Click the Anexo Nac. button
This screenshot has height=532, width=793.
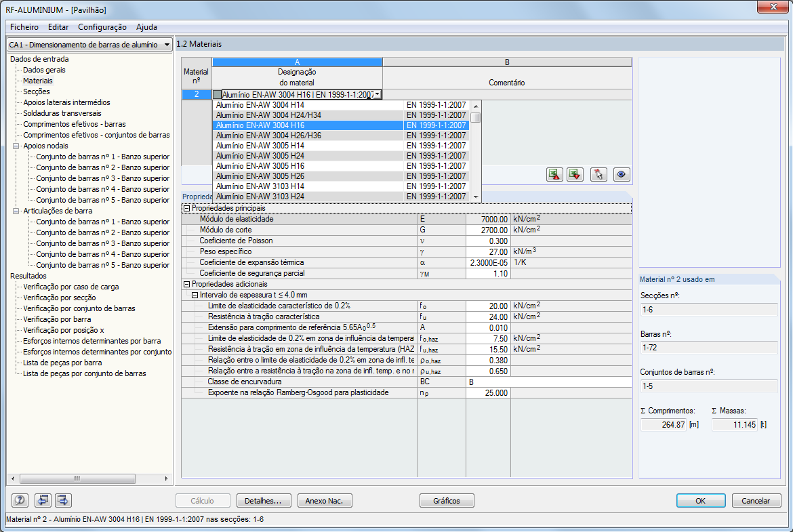[x=325, y=501]
